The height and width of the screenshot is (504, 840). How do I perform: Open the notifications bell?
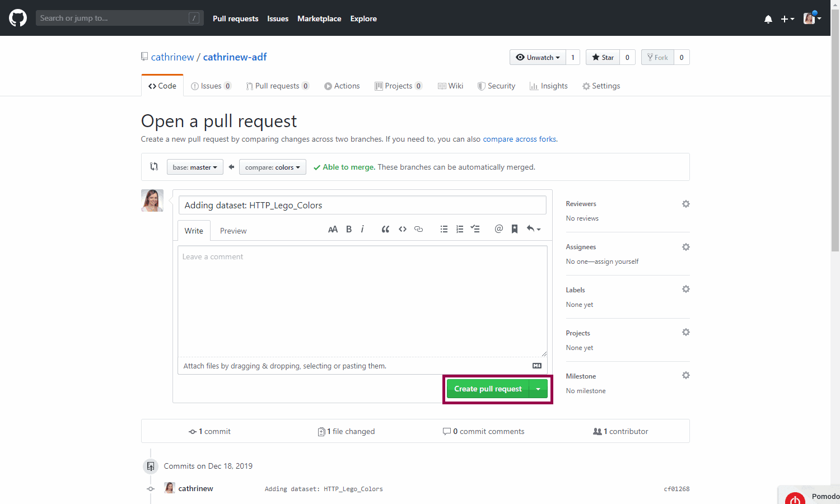(768, 19)
